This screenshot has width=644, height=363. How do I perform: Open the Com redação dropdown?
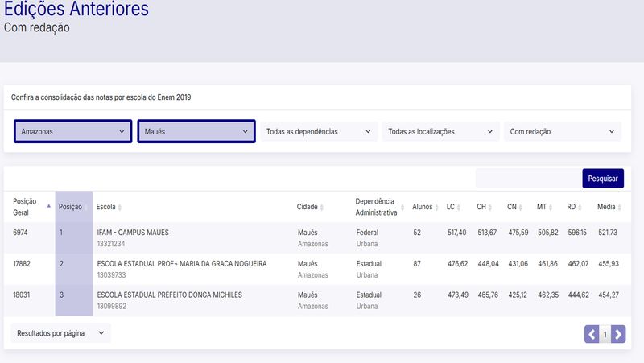(x=562, y=131)
